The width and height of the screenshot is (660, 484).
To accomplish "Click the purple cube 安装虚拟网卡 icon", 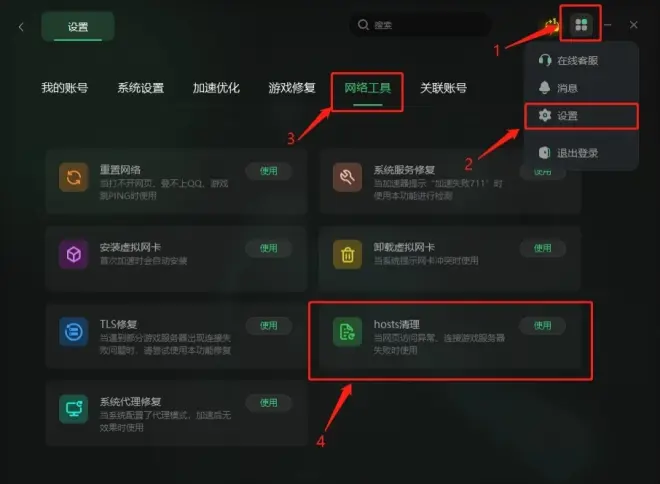I will pyautogui.click(x=74, y=254).
